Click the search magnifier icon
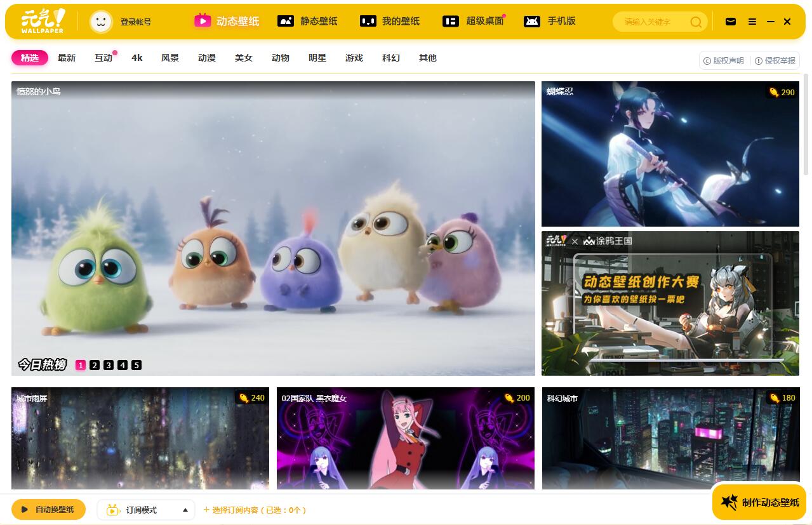 click(696, 22)
